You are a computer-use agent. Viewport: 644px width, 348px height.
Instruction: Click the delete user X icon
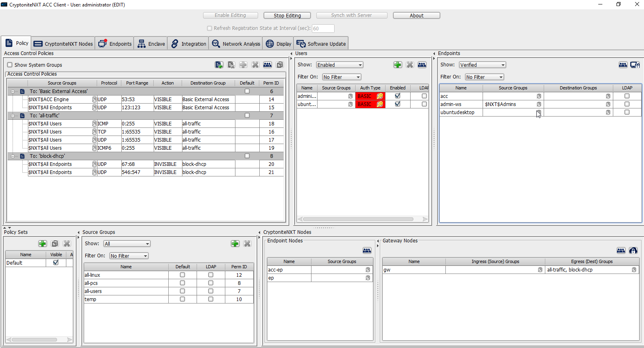(410, 65)
